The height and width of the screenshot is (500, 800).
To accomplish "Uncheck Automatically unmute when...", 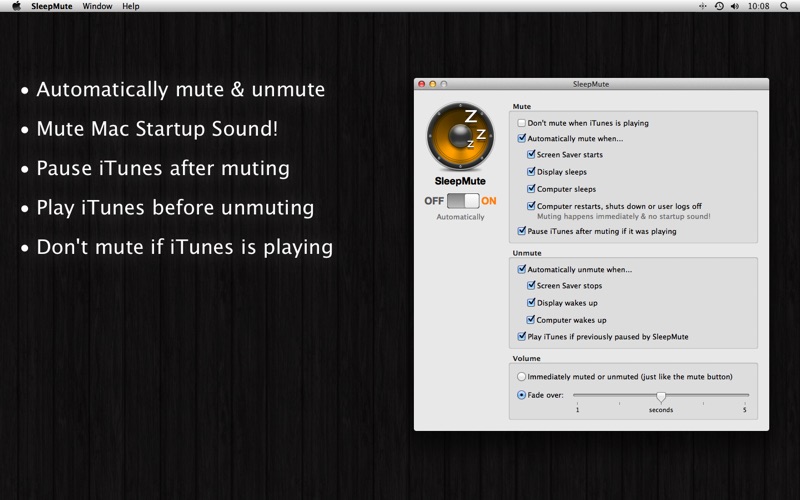I will (x=521, y=269).
